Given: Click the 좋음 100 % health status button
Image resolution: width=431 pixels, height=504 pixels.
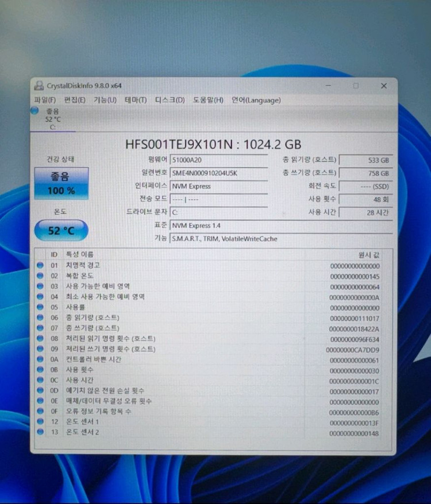Looking at the screenshot, I should click(61, 183).
